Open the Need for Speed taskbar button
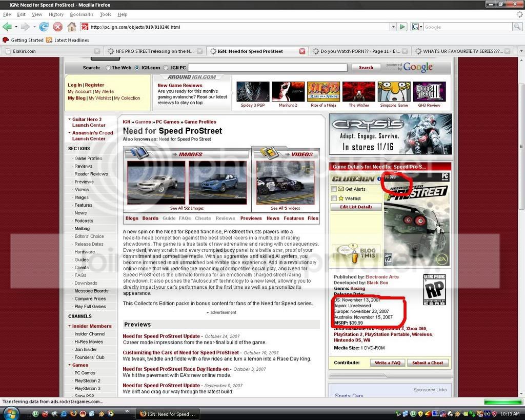 tap(168, 414)
